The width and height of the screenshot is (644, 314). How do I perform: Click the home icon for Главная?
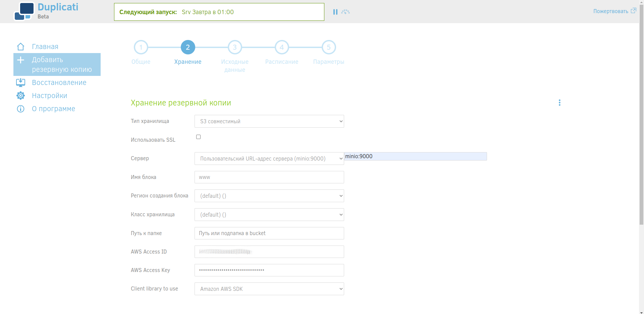(x=21, y=47)
